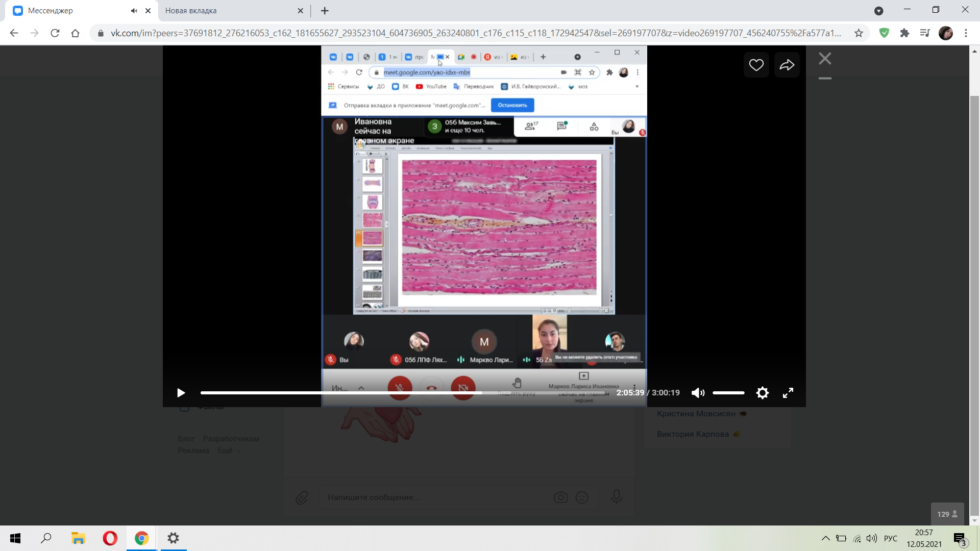
Task: Like the video with heart icon
Action: pos(756,65)
